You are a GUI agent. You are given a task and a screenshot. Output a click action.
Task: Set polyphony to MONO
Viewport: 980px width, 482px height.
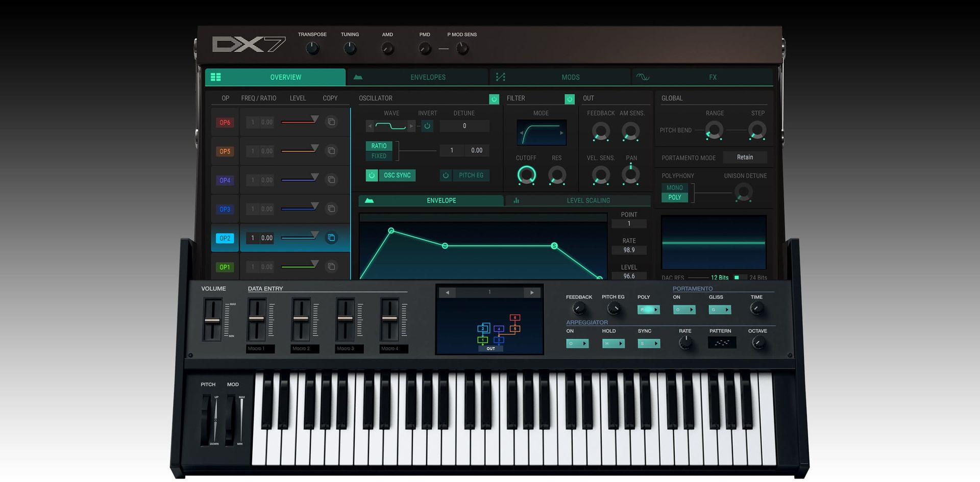click(675, 188)
